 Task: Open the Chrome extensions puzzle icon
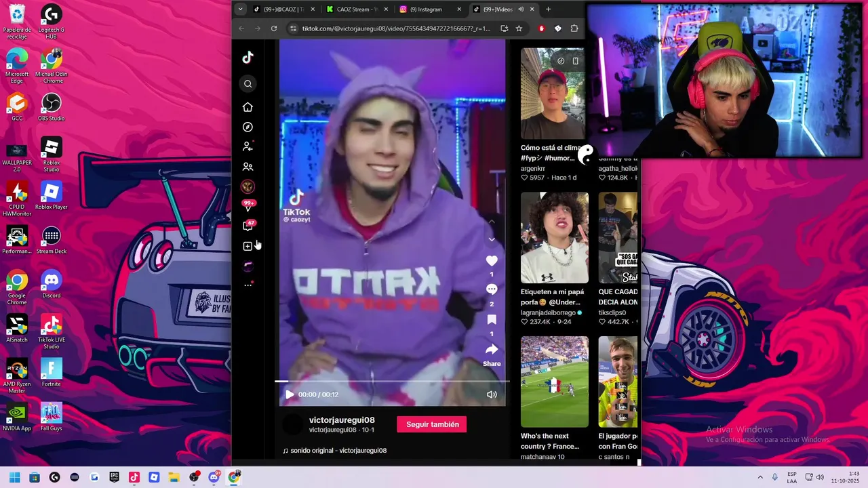click(574, 28)
